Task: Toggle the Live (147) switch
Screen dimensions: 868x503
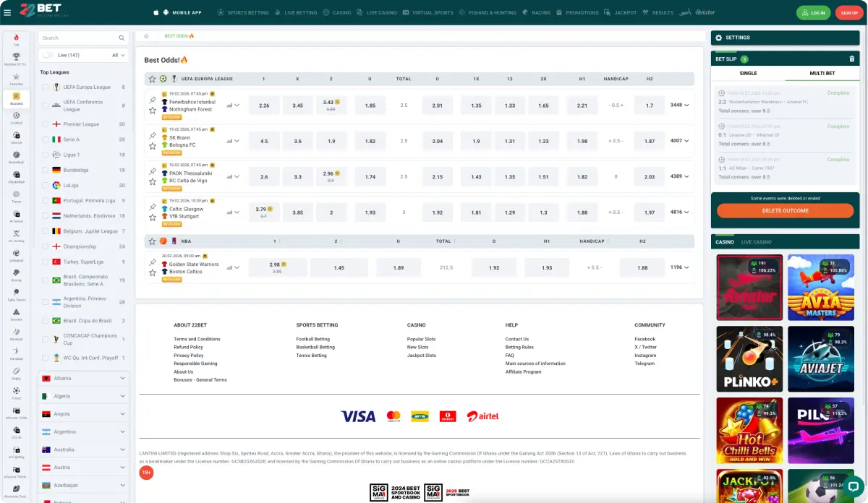Action: (48, 55)
